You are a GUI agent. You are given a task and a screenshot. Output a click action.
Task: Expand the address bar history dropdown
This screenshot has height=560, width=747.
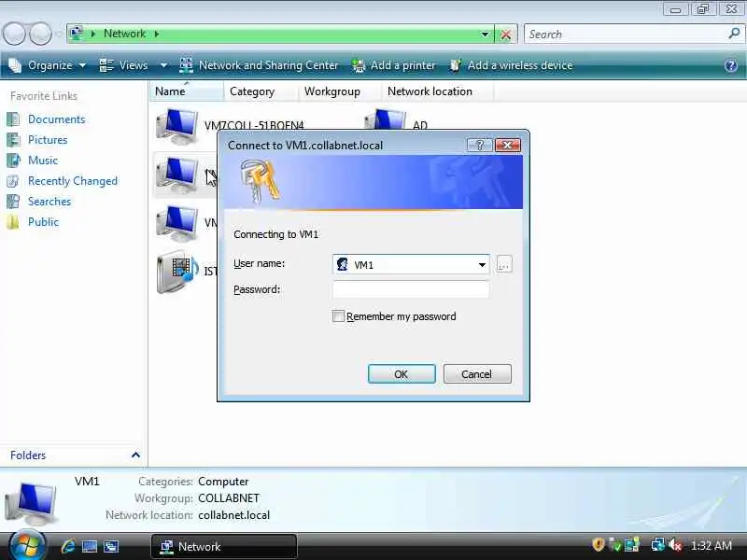(x=485, y=35)
